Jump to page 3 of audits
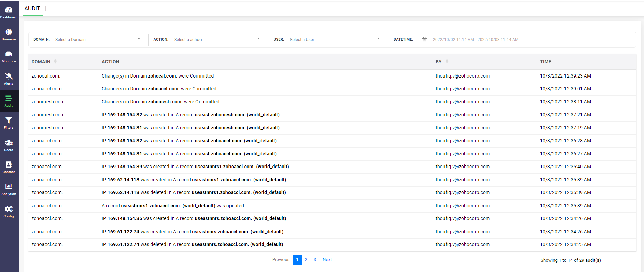644x272 pixels. click(x=315, y=260)
